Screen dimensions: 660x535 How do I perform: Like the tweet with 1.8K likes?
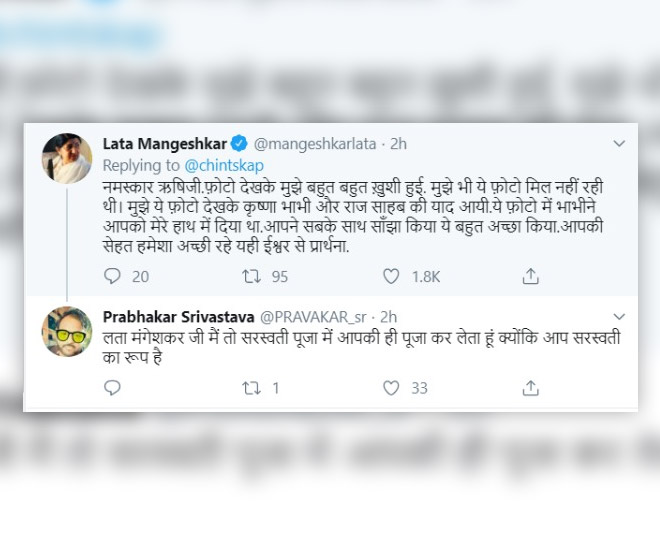392,276
